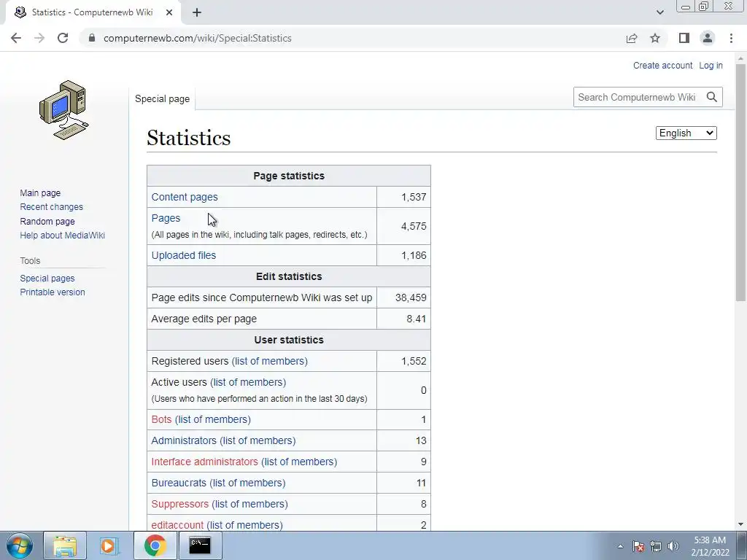Open list of members for Registered users
This screenshot has height=560, width=747.
click(270, 361)
